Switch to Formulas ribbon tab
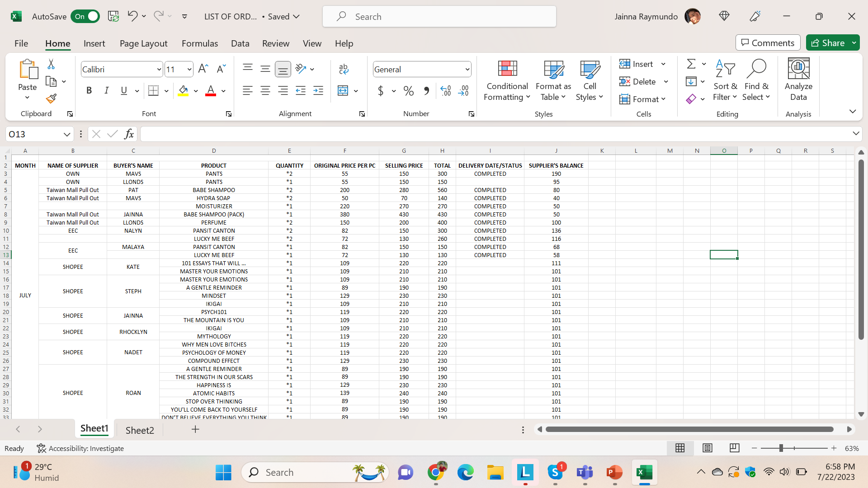Image resolution: width=868 pixels, height=488 pixels. click(200, 43)
